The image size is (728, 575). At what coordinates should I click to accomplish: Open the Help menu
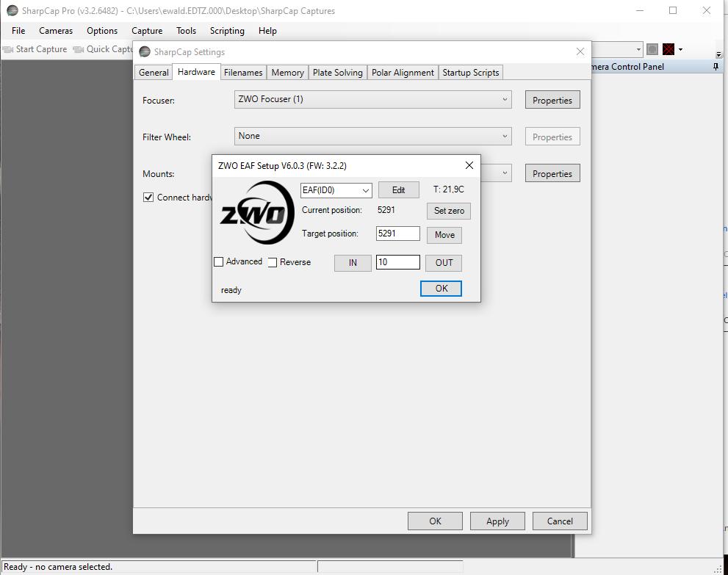[x=267, y=31]
